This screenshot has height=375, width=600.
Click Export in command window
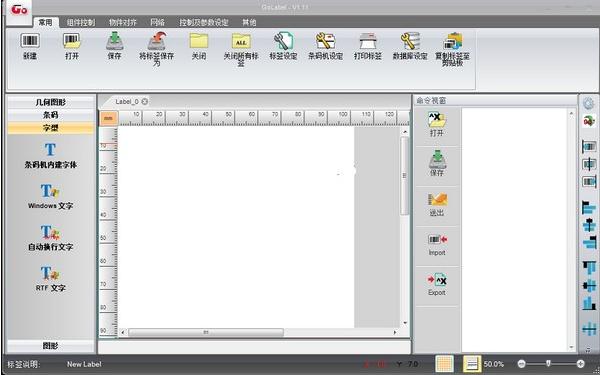tap(437, 284)
